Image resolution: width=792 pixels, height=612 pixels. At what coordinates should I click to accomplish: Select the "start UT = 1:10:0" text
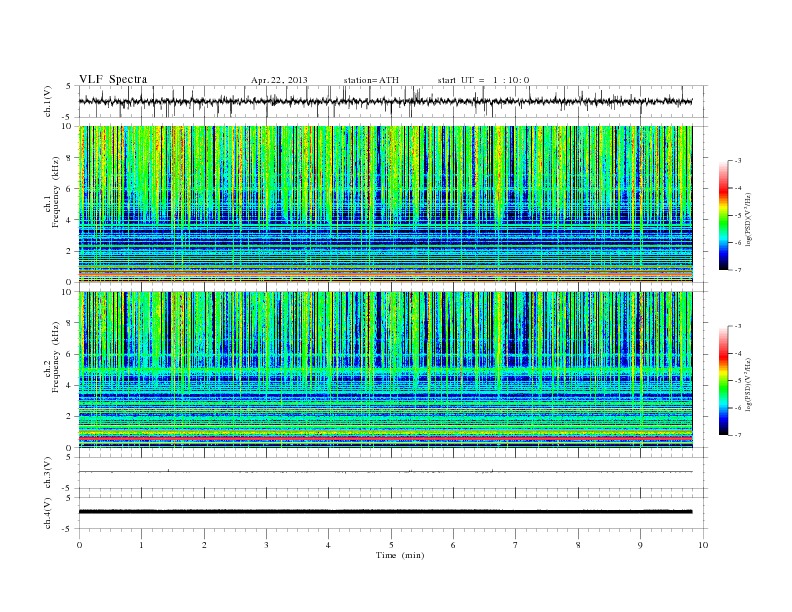pos(483,80)
